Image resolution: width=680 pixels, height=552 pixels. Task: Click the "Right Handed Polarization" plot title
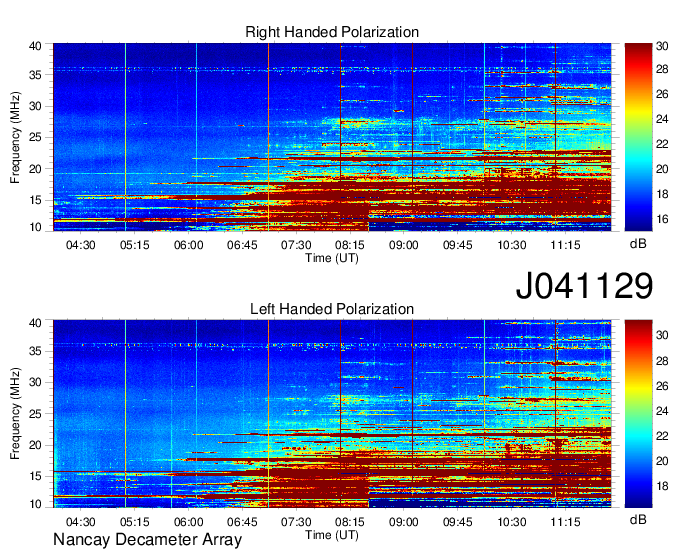tap(332, 32)
